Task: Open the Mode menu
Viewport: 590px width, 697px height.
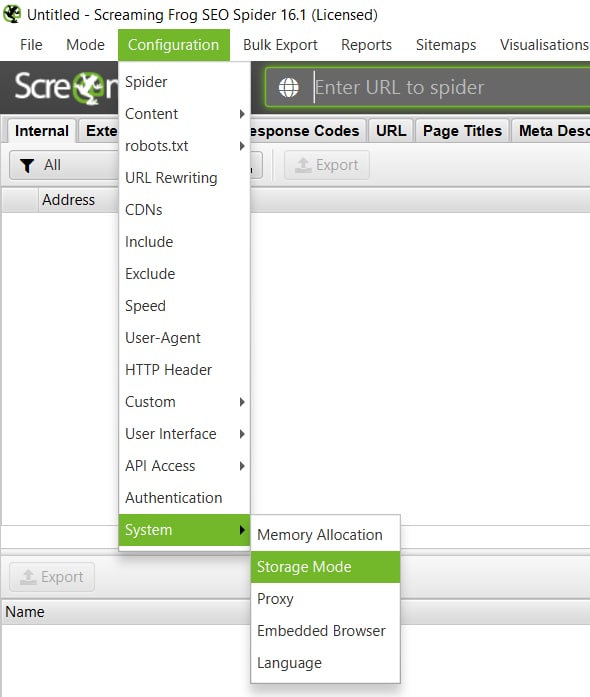Action: [85, 45]
